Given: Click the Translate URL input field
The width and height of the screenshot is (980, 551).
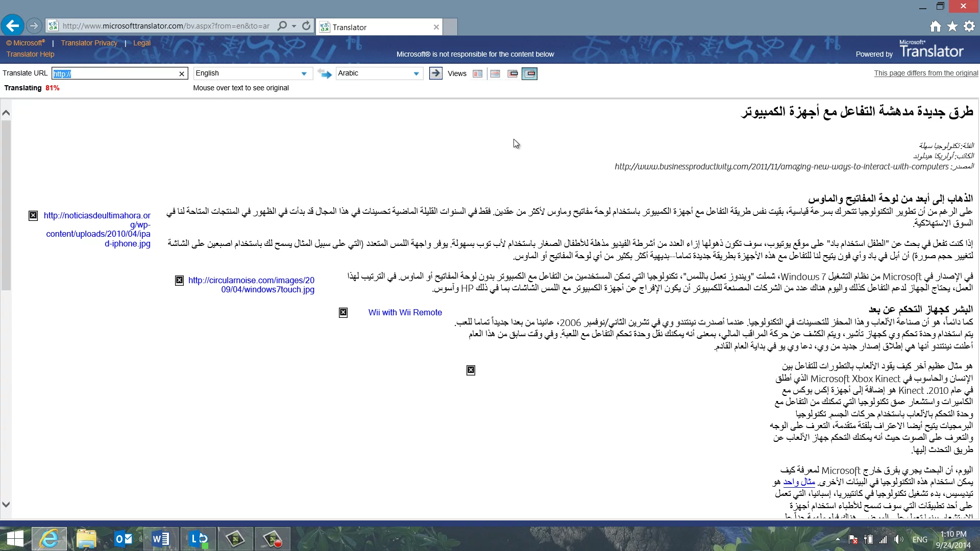Looking at the screenshot, I should pyautogui.click(x=115, y=73).
